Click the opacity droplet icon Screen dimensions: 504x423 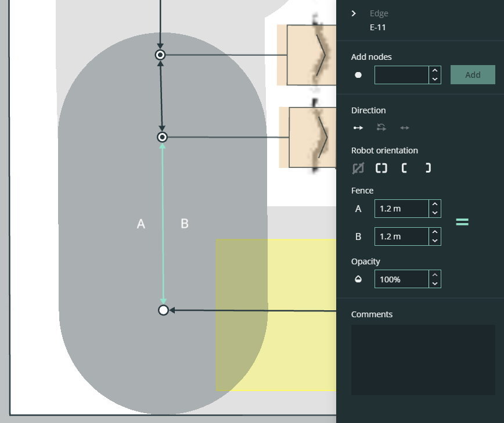tap(358, 279)
